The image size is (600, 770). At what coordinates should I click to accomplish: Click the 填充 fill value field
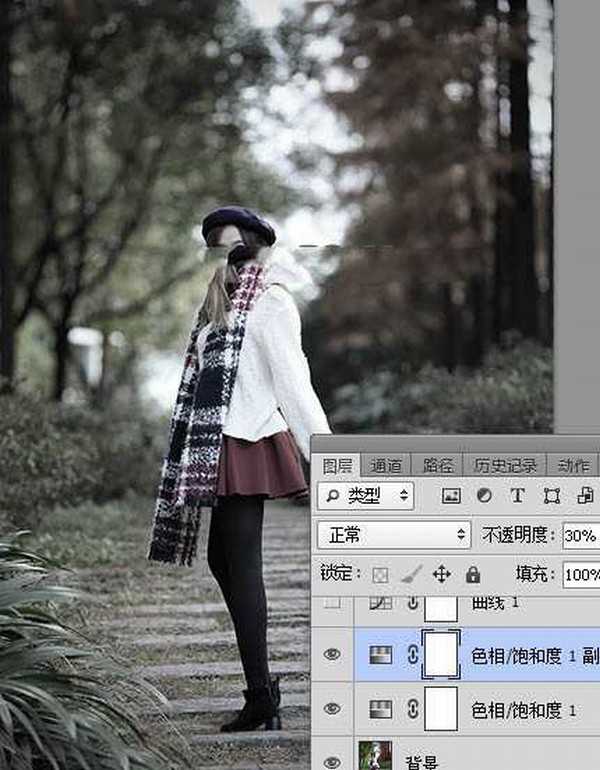pos(580,574)
